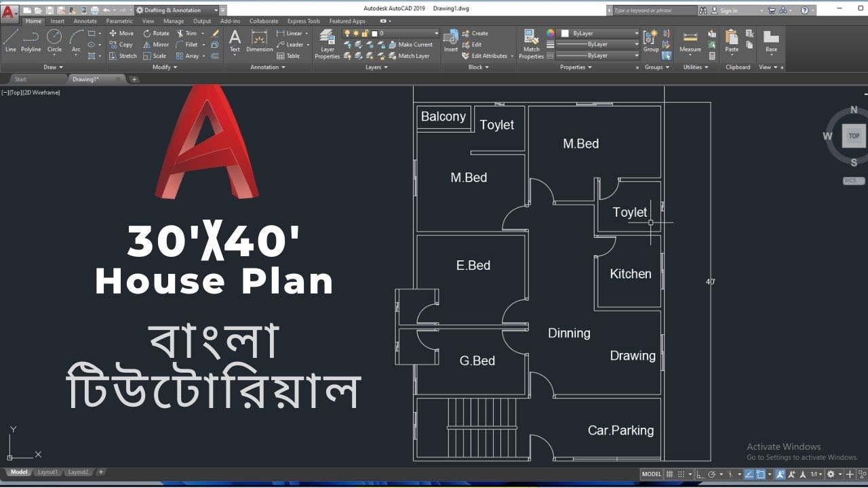Open the annotation scale 1:1 dropdown
This screenshot has height=488, width=868.
click(817, 474)
